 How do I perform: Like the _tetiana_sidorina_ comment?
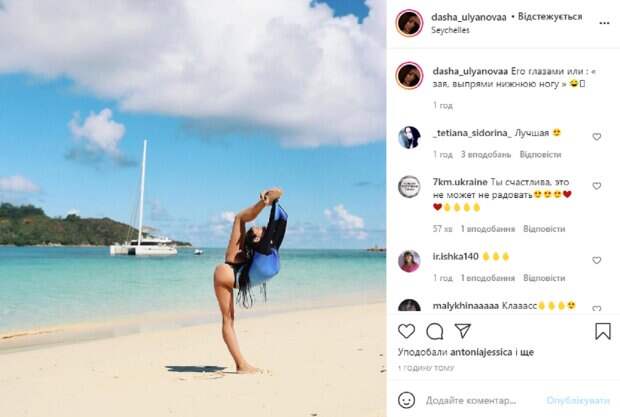[x=597, y=137]
